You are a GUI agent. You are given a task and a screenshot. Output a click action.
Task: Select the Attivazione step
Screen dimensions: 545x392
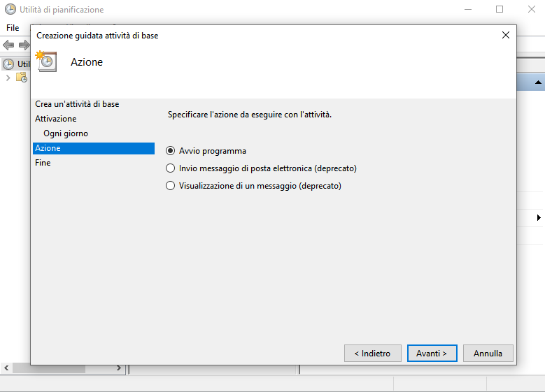[x=55, y=119]
